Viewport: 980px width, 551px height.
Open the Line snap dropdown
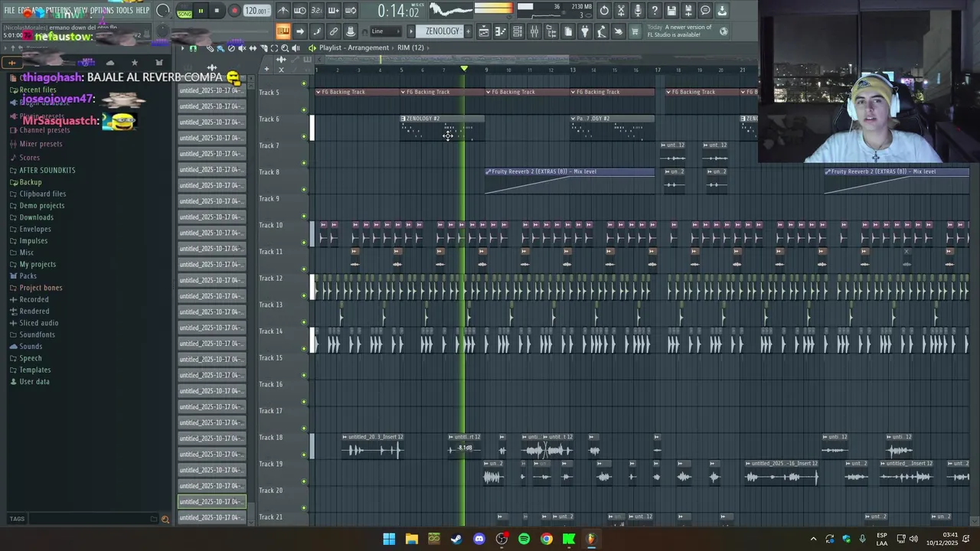click(x=387, y=31)
